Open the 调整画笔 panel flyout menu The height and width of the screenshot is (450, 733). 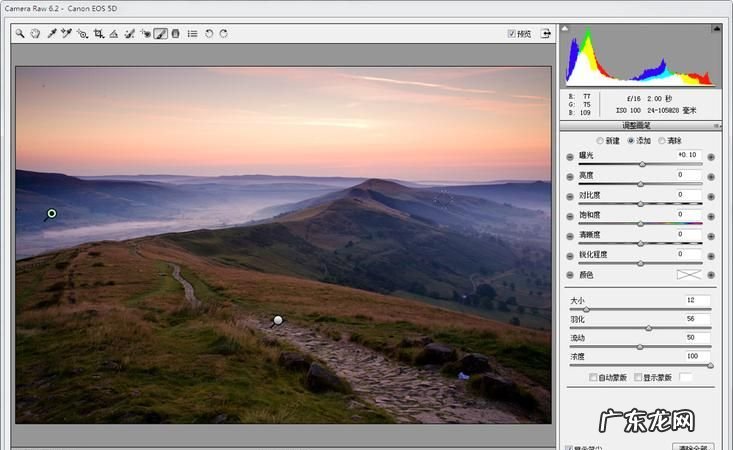(x=717, y=126)
